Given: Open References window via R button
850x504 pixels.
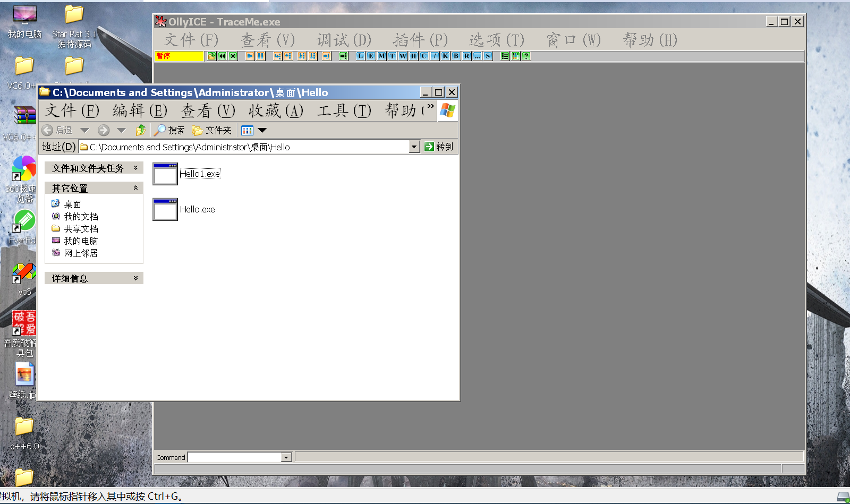Looking at the screenshot, I should (466, 56).
